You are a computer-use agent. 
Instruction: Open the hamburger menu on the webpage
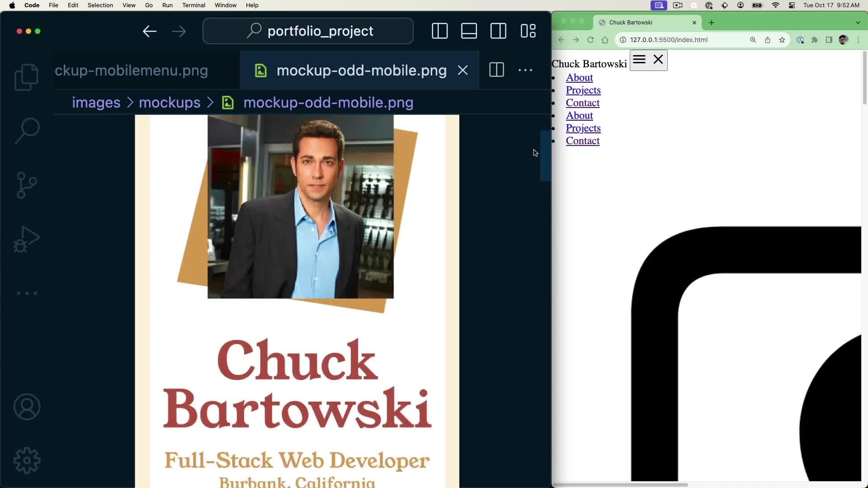pyautogui.click(x=639, y=59)
